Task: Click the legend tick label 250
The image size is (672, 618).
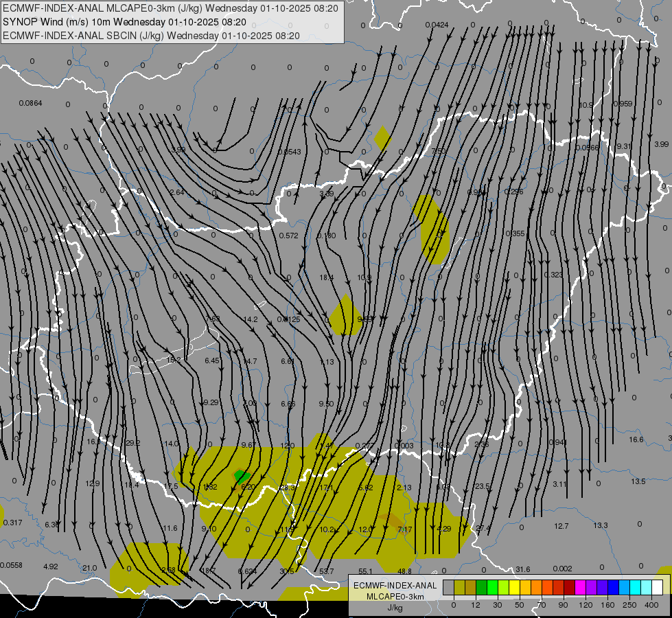Action: (629, 605)
